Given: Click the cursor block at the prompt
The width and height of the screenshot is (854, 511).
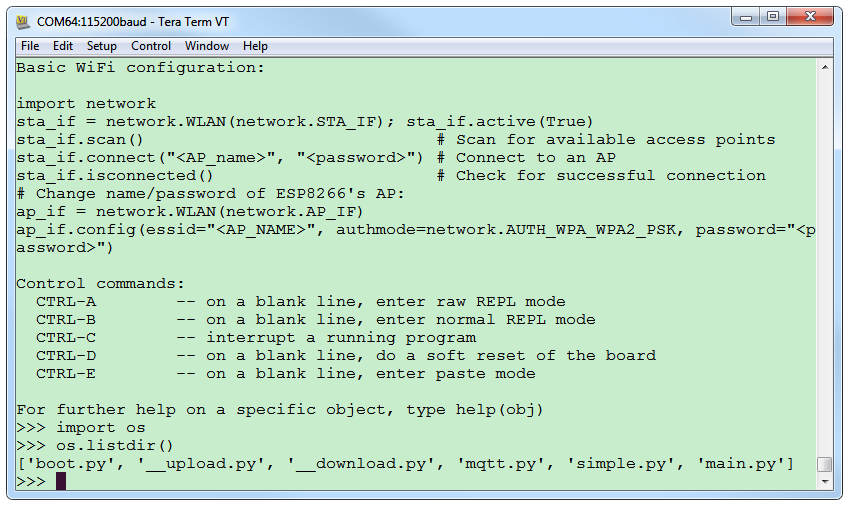Looking at the screenshot, I should (61, 482).
